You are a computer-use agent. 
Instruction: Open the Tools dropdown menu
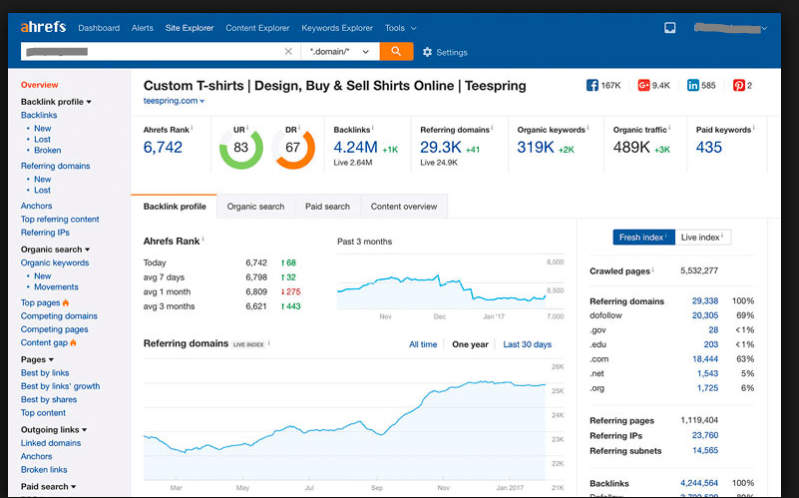(x=401, y=28)
